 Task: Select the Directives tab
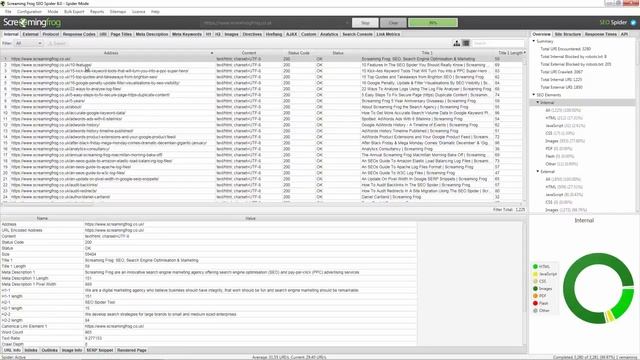coord(252,34)
